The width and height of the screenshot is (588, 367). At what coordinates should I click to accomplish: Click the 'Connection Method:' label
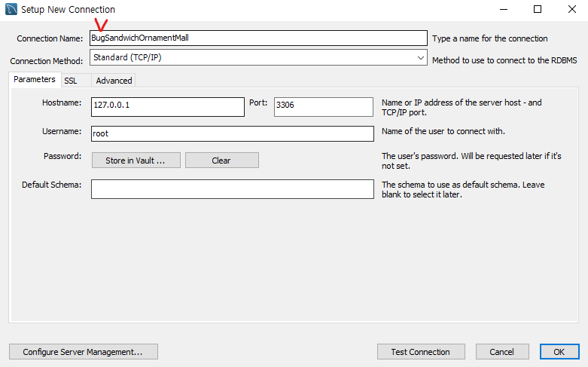tap(47, 61)
